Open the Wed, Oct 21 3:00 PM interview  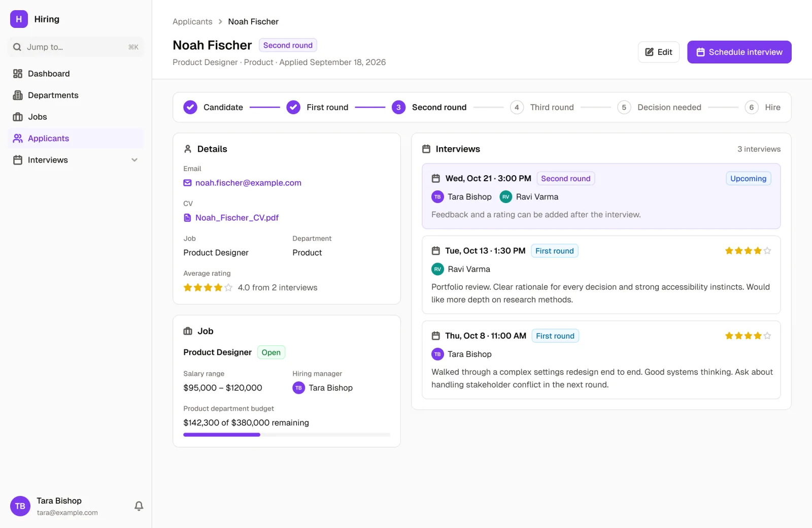pyautogui.click(x=601, y=196)
